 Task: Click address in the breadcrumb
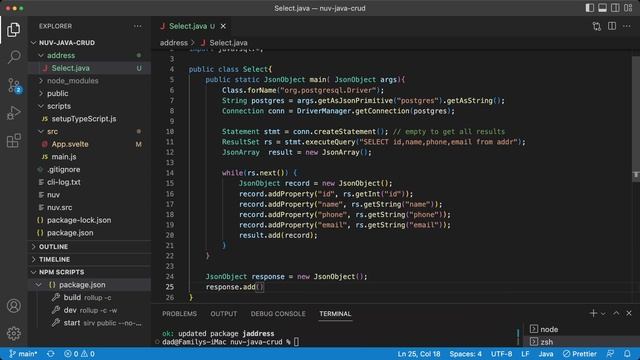click(173, 43)
